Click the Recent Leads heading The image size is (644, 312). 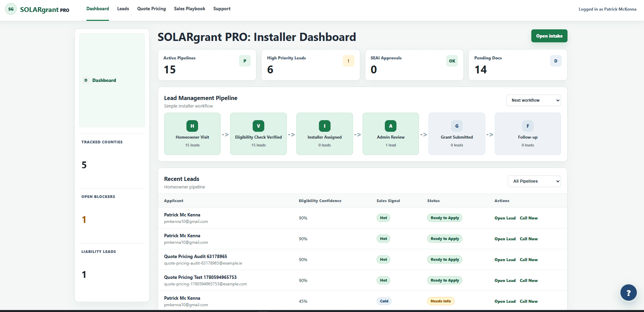click(x=182, y=179)
